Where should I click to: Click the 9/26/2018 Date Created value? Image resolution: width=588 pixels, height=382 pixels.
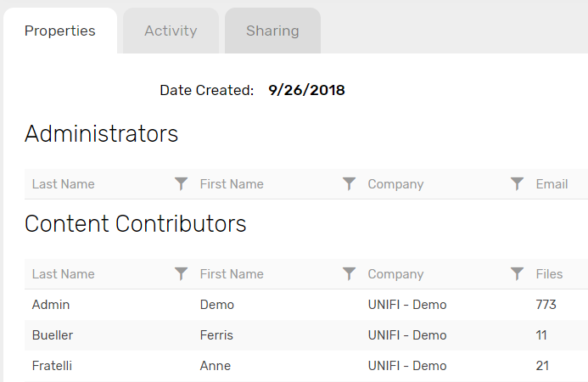(306, 90)
